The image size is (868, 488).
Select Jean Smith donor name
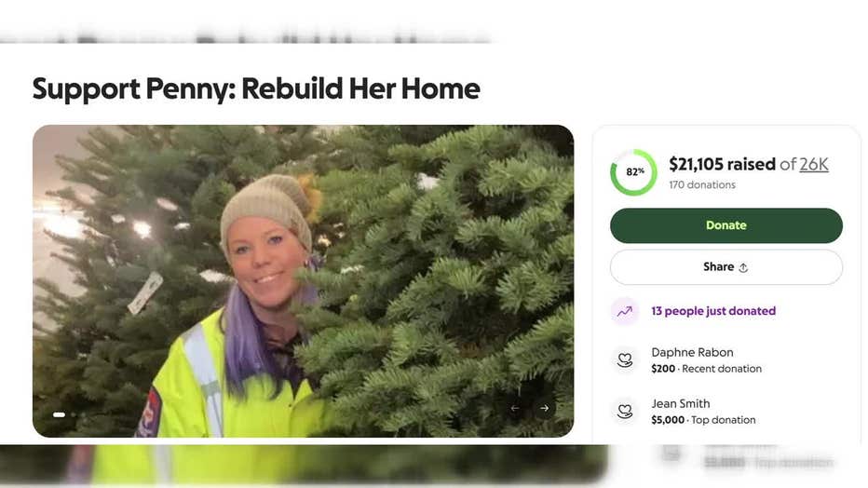(x=681, y=404)
